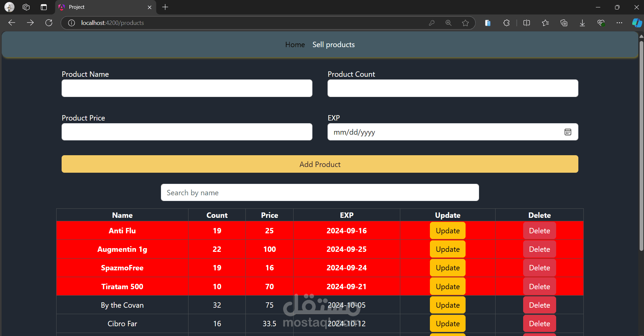This screenshot has height=336, width=644.
Task: Open the Favorites list
Action: [x=545, y=23]
